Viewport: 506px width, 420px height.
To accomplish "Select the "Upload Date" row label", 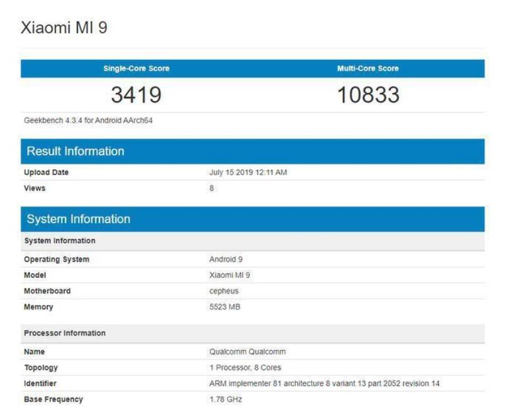I will [46, 172].
